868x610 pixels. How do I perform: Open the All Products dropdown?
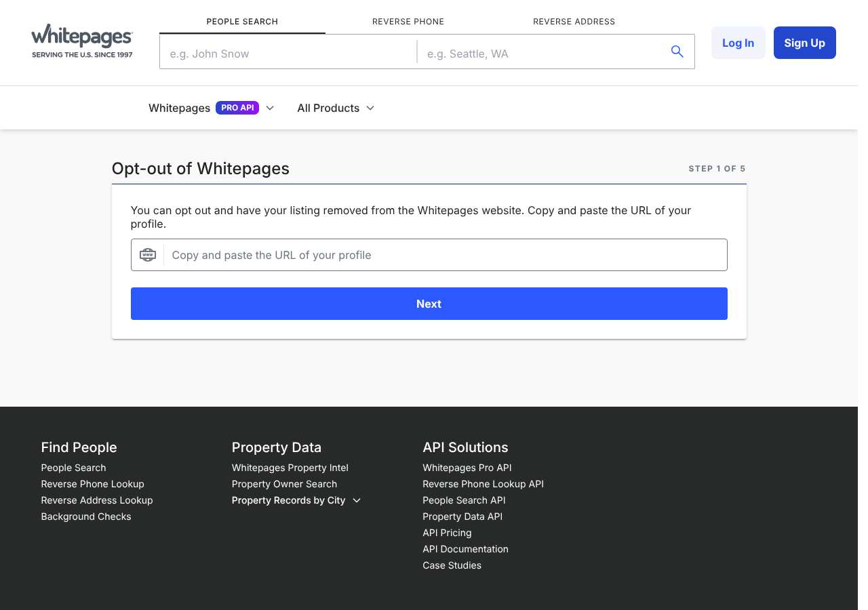tap(336, 108)
